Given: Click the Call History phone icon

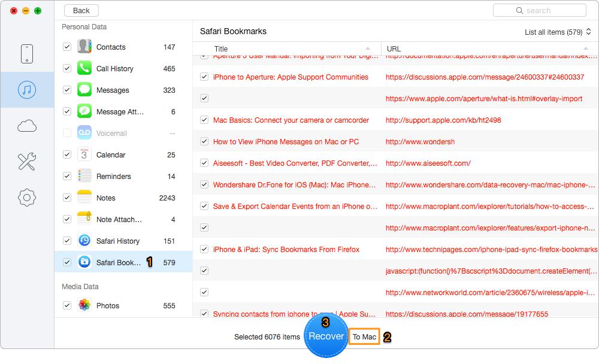Looking at the screenshot, I should pyautogui.click(x=84, y=68).
